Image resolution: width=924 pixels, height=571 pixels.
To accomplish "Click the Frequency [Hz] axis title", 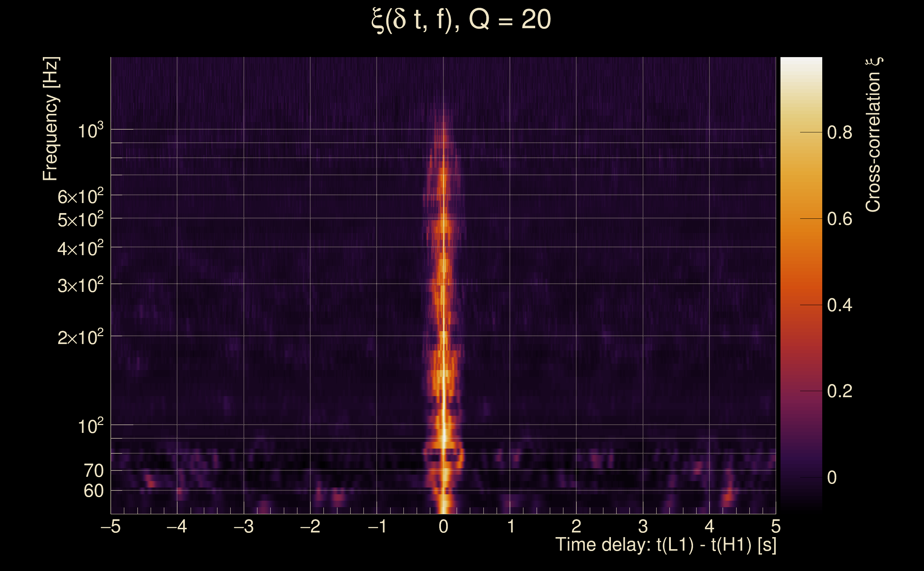I will tap(50, 119).
